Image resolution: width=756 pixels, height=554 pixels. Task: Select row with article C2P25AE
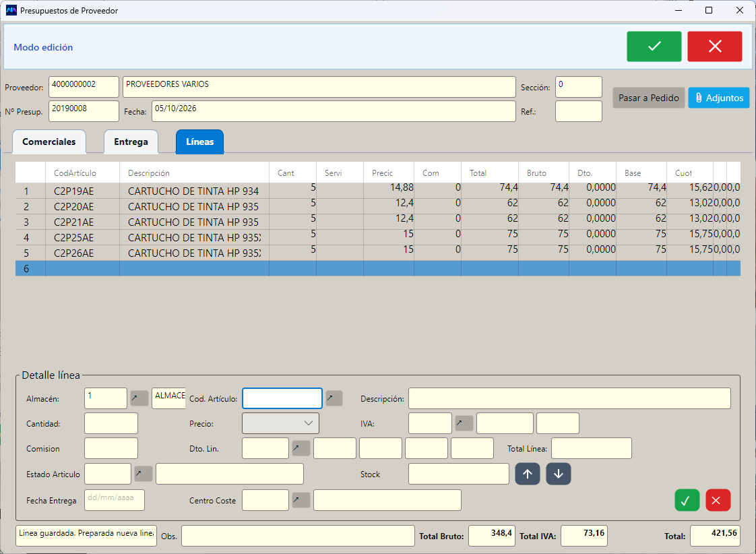(x=377, y=237)
